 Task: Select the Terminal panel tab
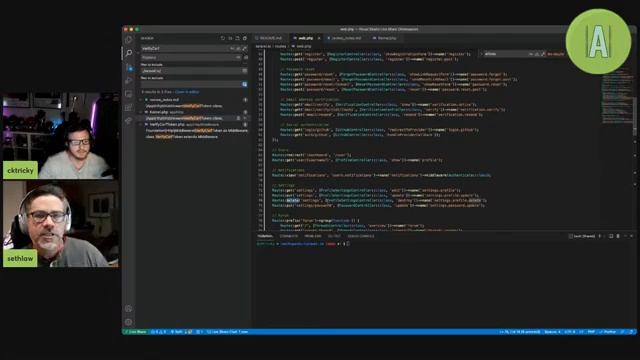(x=265, y=236)
